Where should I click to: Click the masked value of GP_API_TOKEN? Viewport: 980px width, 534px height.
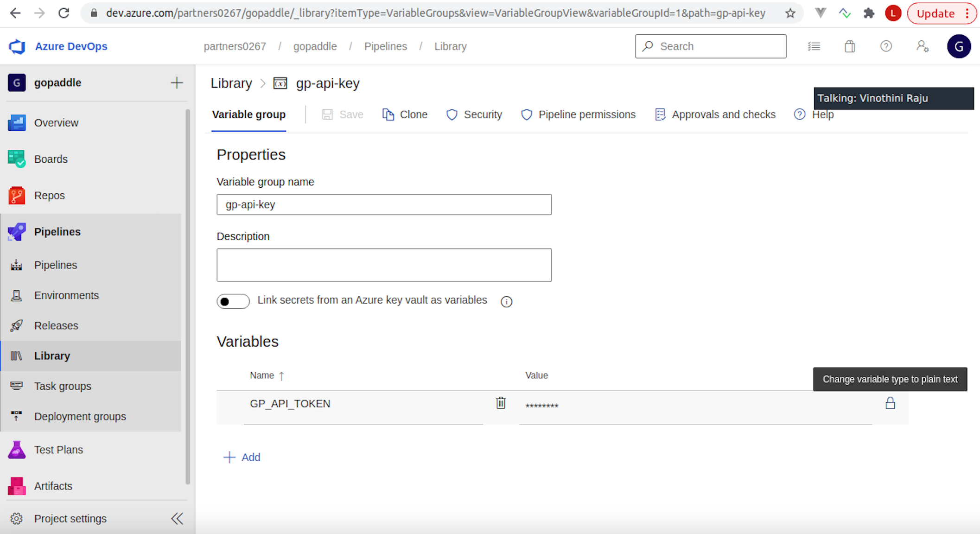[542, 406]
